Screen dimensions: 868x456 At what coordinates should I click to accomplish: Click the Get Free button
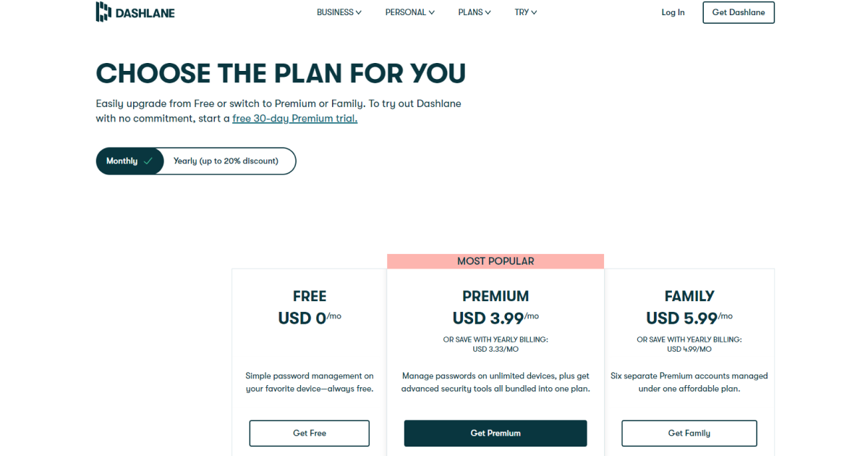310,433
